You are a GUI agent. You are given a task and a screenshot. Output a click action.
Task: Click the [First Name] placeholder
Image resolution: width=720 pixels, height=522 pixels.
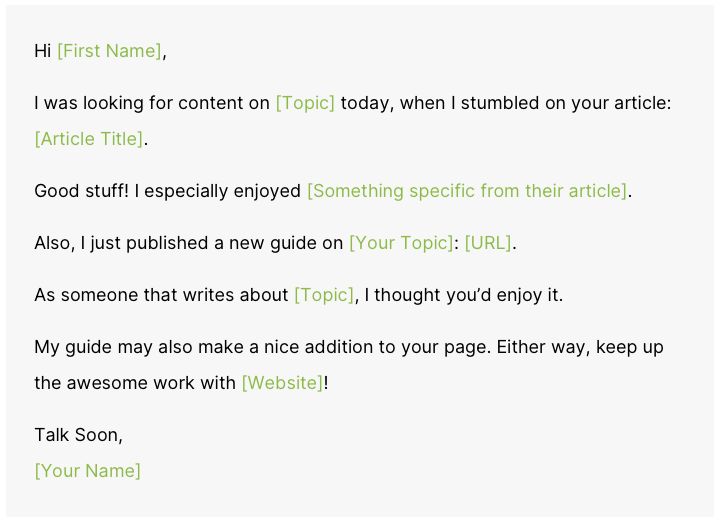(109, 51)
